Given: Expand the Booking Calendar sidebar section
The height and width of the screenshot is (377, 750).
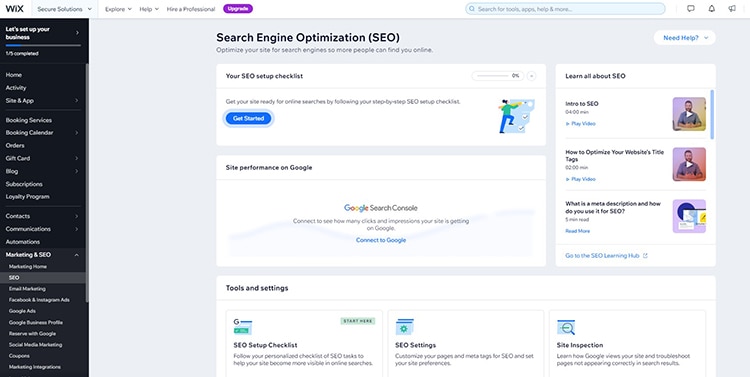Looking at the screenshot, I should click(x=77, y=133).
